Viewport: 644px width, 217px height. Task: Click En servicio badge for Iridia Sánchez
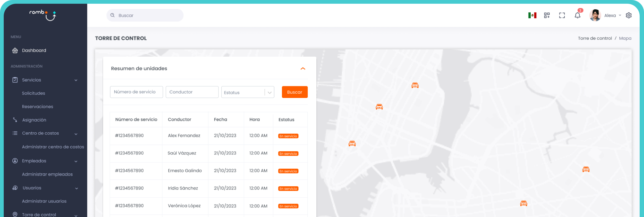(x=288, y=188)
